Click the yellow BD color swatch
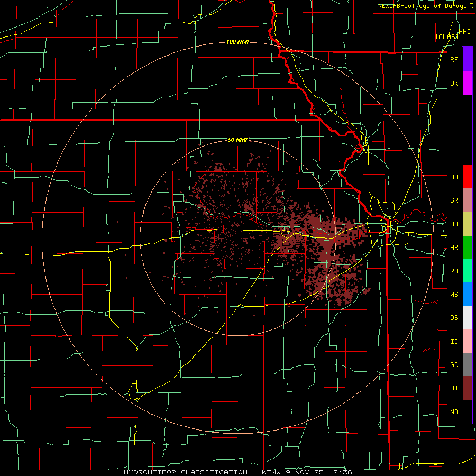Screen dimensions: 476x476 [467, 224]
